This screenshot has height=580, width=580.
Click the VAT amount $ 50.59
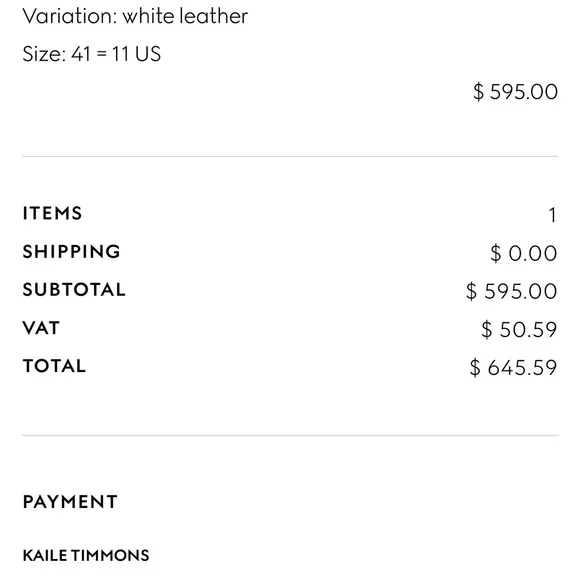coord(519,330)
